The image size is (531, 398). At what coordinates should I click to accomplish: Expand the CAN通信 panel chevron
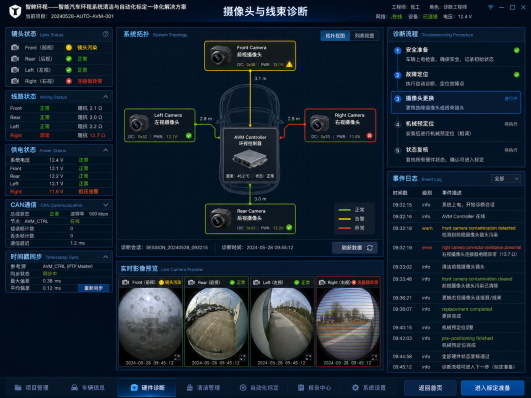coord(106,205)
